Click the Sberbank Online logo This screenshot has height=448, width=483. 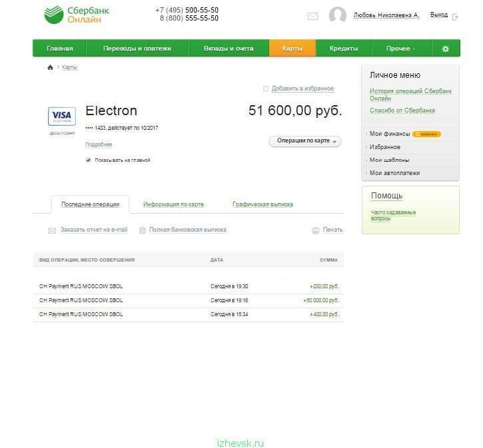point(77,15)
